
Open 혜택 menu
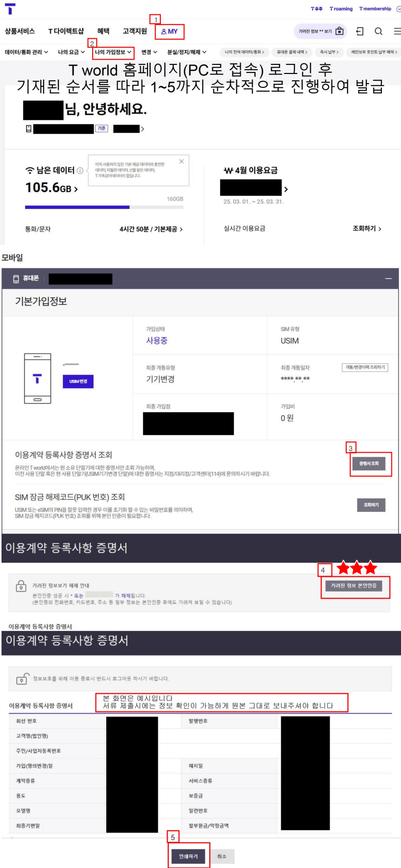point(103,31)
